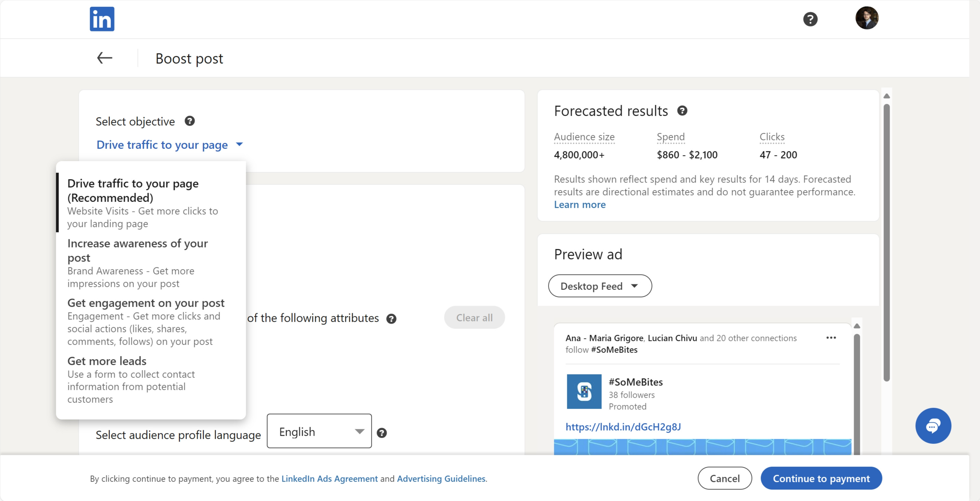Screen dimensions: 980x501
Task: Open the Desktop Feed preview dropdown
Action: click(600, 286)
